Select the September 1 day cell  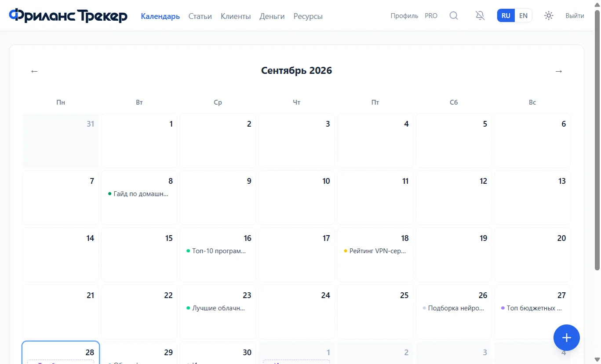(139, 141)
